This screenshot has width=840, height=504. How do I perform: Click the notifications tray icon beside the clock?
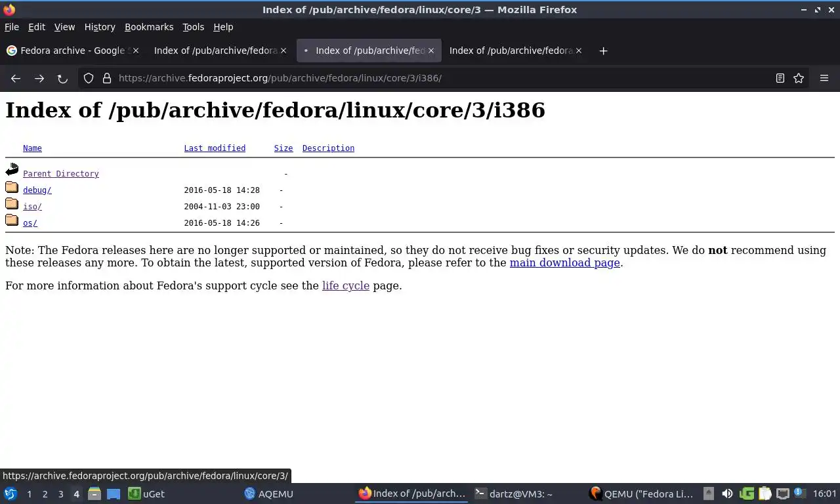799,493
